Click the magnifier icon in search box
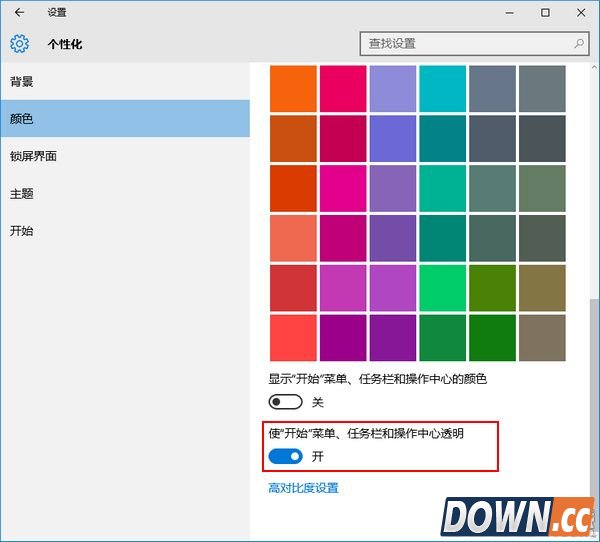Image resolution: width=600 pixels, height=542 pixels. [579, 43]
